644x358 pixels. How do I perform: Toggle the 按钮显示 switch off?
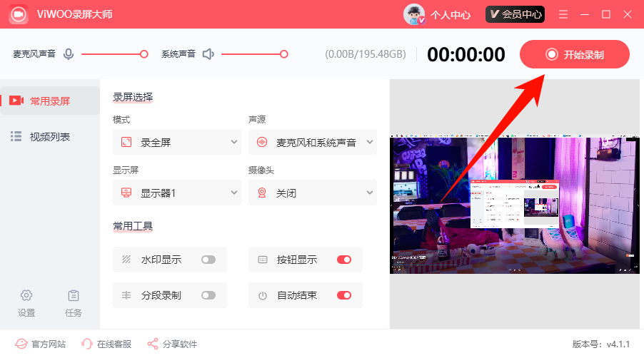point(344,260)
